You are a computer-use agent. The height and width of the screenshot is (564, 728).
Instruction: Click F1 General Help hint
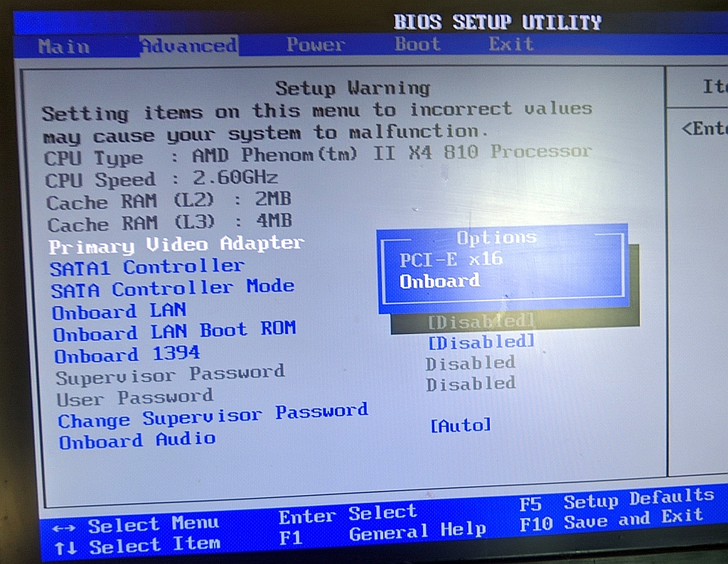click(383, 533)
